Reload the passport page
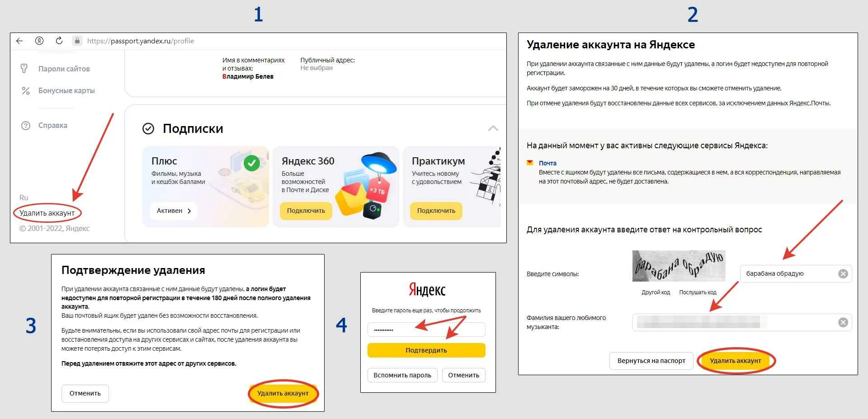The width and height of the screenshot is (868, 419). pos(59,41)
